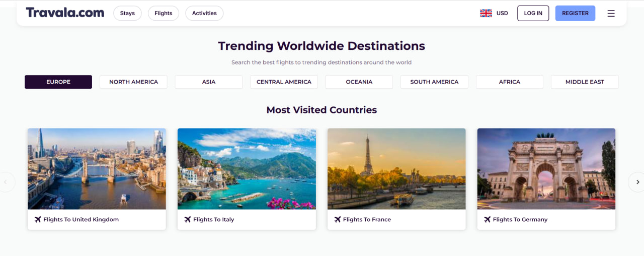This screenshot has width=644, height=256.
Task: Click the Travala.com logo
Action: [x=65, y=13]
